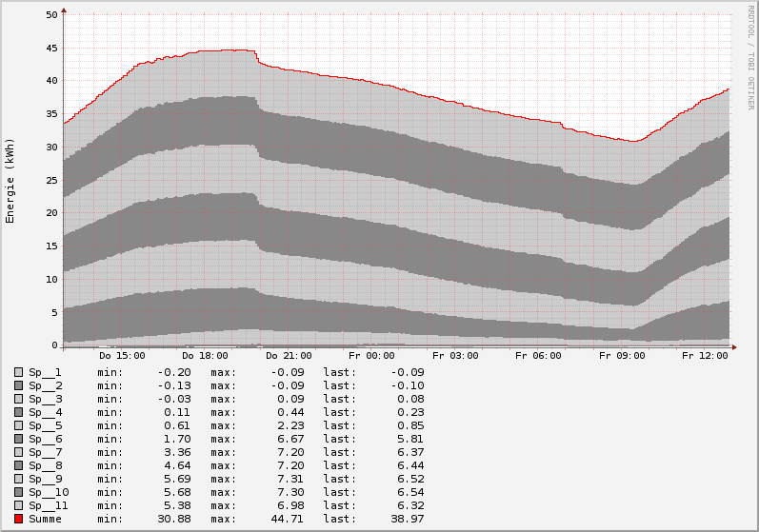This screenshot has width=759, height=532.
Task: Click the 'Fr 12:00' time axis label
Action: coord(706,356)
